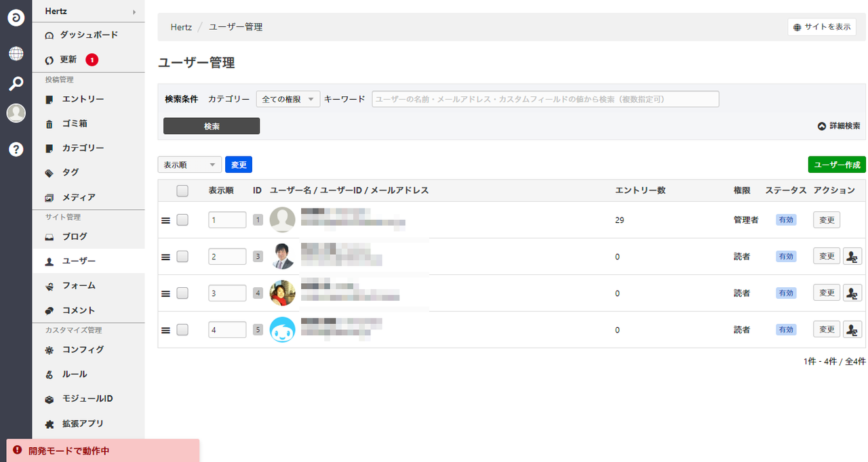Open コンフィグ in the sidebar menu

point(83,350)
